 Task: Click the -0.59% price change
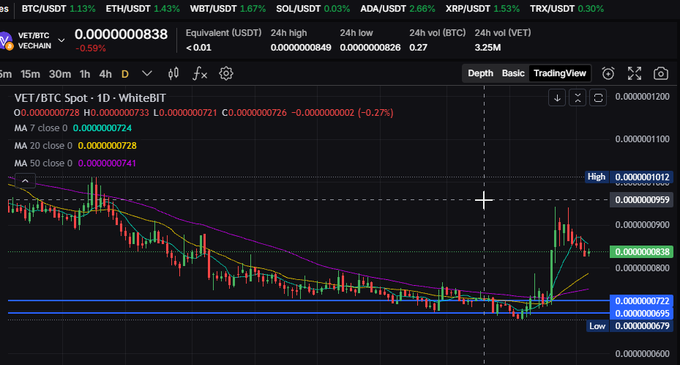click(91, 49)
